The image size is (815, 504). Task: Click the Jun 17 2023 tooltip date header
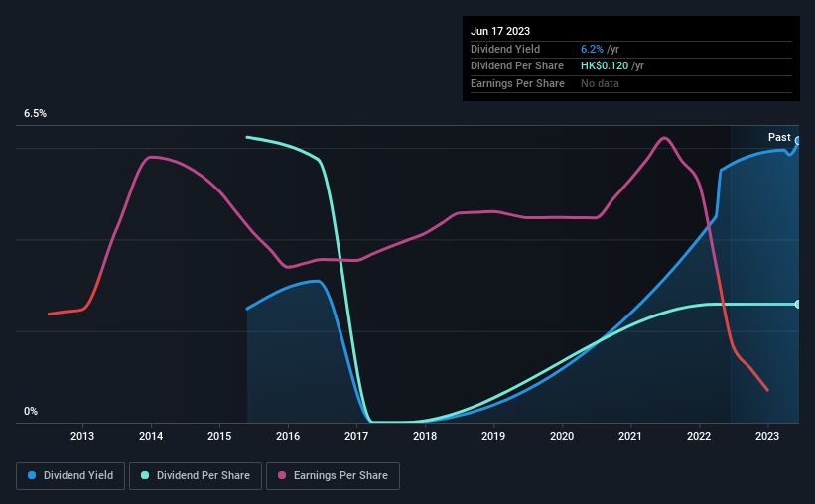pos(500,31)
